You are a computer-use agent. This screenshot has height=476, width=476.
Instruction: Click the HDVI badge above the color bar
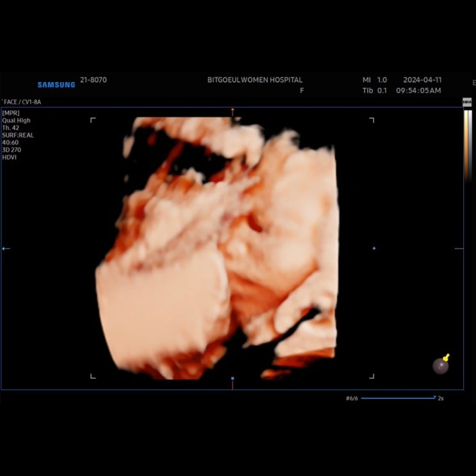tap(467, 103)
